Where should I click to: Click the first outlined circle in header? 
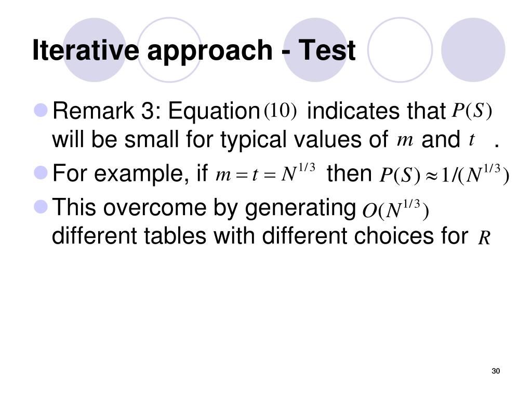click(169, 50)
